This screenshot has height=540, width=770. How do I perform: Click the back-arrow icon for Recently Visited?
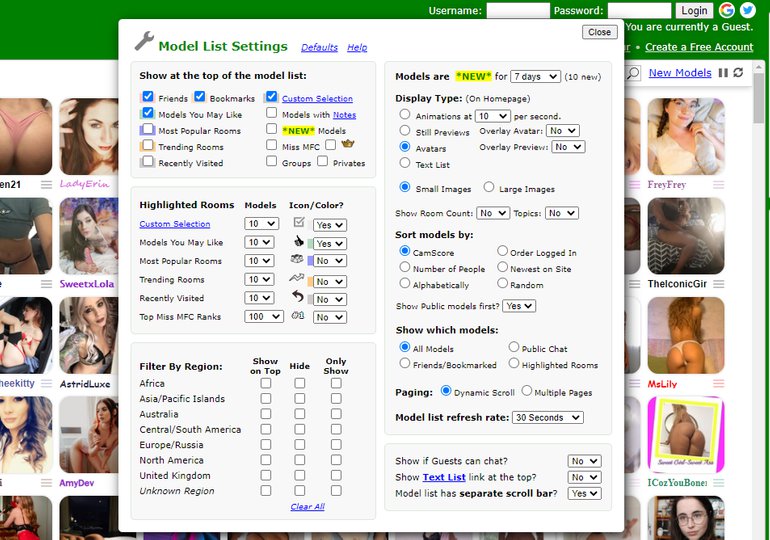pyautogui.click(x=298, y=296)
